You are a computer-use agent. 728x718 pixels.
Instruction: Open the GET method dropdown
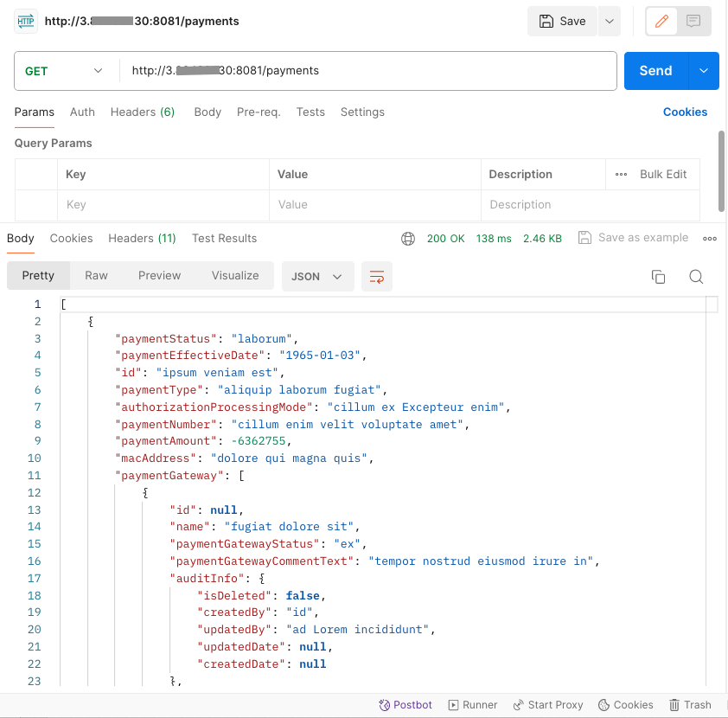click(x=64, y=71)
